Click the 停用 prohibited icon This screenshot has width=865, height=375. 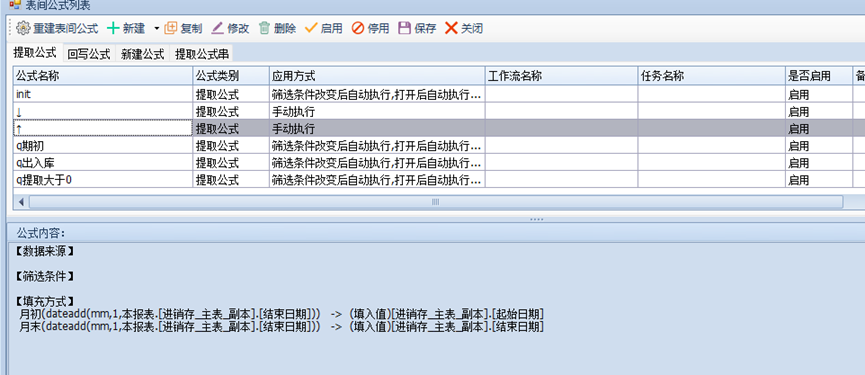click(357, 28)
